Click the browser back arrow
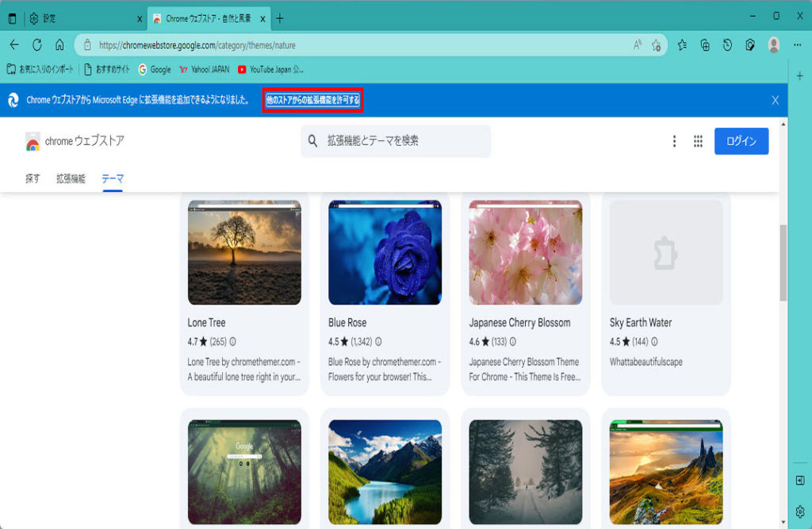Screen dimensions: 812x529 [14, 45]
